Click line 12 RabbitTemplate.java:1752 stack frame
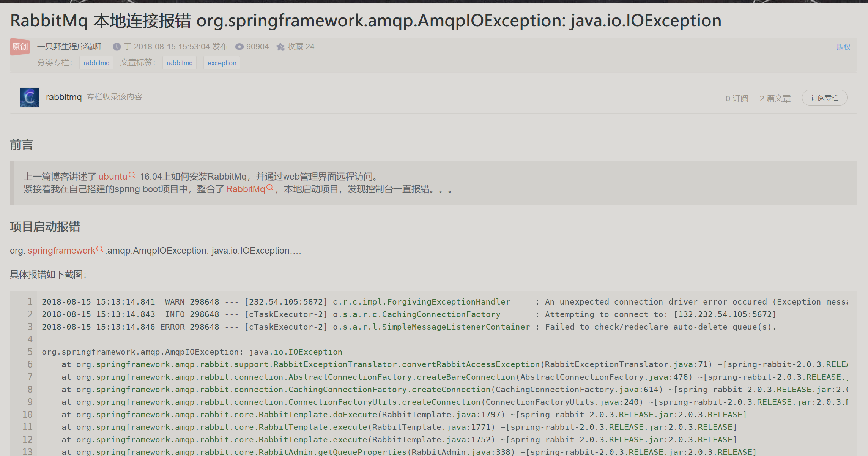The image size is (868, 456). pyautogui.click(x=399, y=440)
